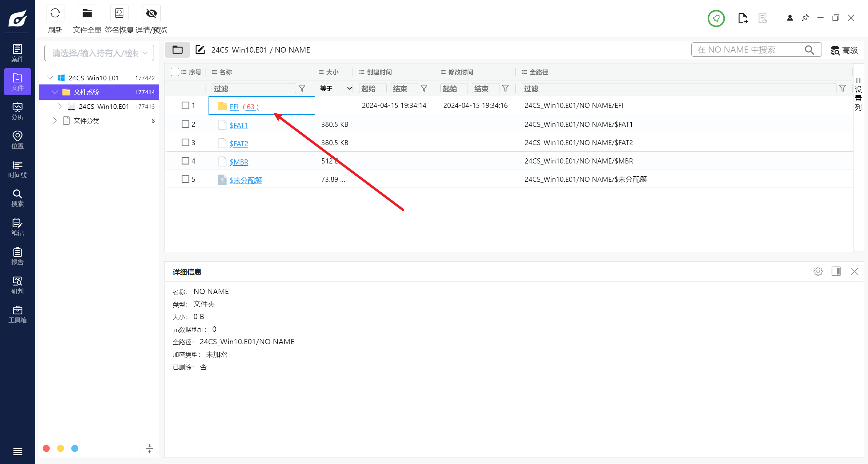Image resolution: width=868 pixels, height=464 pixels.
Task: Expand the 文件分类 tree node
Action: [55, 121]
